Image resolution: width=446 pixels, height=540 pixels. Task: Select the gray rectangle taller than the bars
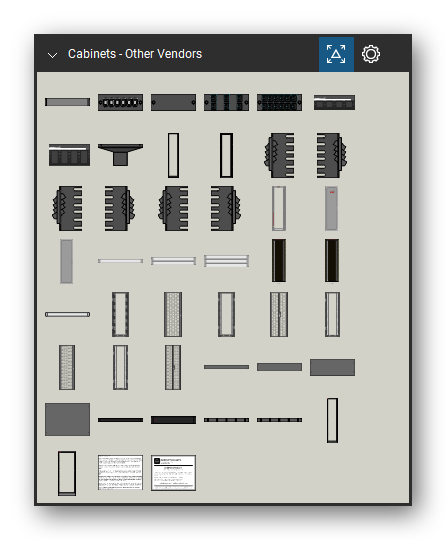[x=332, y=367]
